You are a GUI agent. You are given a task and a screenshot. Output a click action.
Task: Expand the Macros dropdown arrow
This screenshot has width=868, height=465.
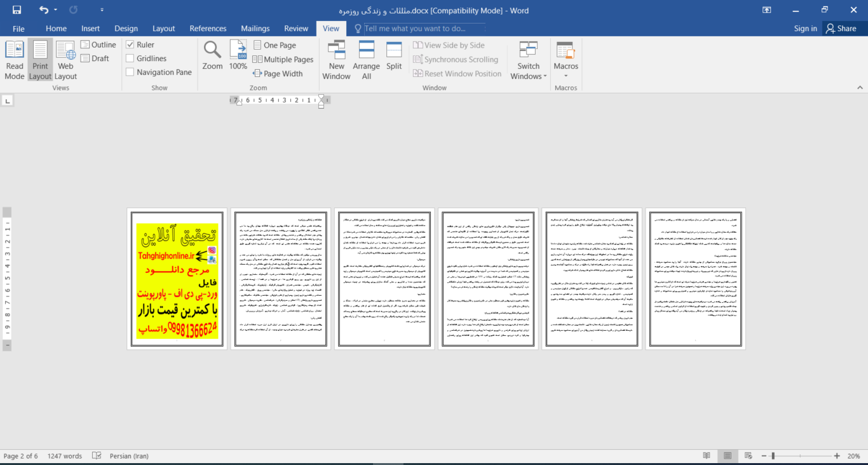point(566,75)
